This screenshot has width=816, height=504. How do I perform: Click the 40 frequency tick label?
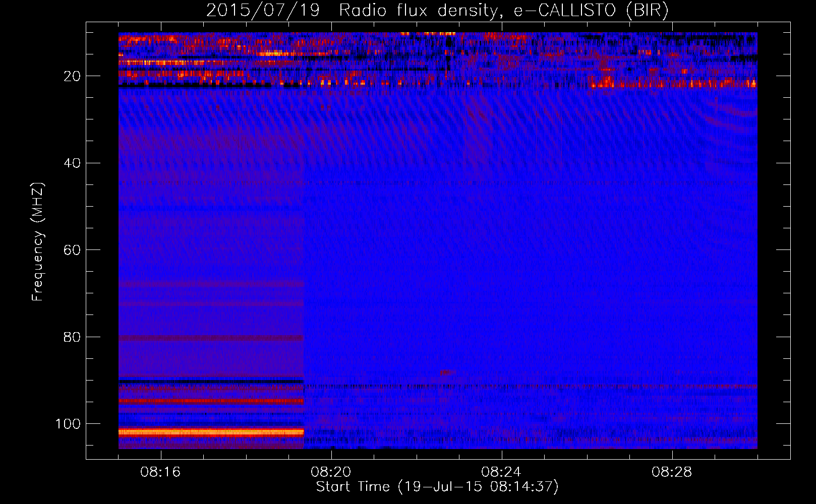pos(73,163)
